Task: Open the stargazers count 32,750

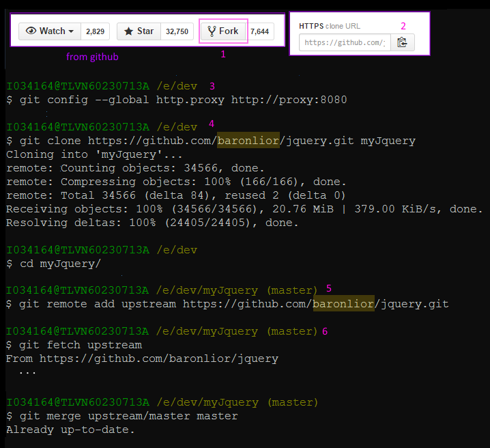Action: (x=177, y=31)
